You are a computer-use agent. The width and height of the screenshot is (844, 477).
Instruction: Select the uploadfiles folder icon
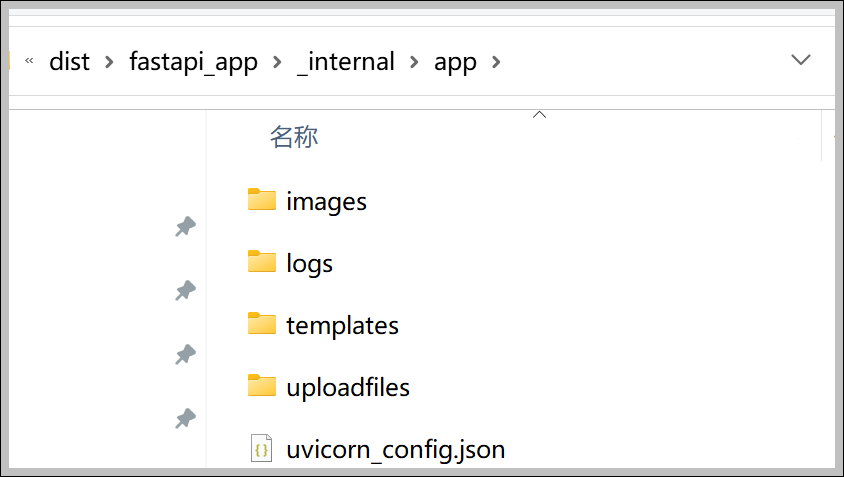pyautogui.click(x=262, y=385)
